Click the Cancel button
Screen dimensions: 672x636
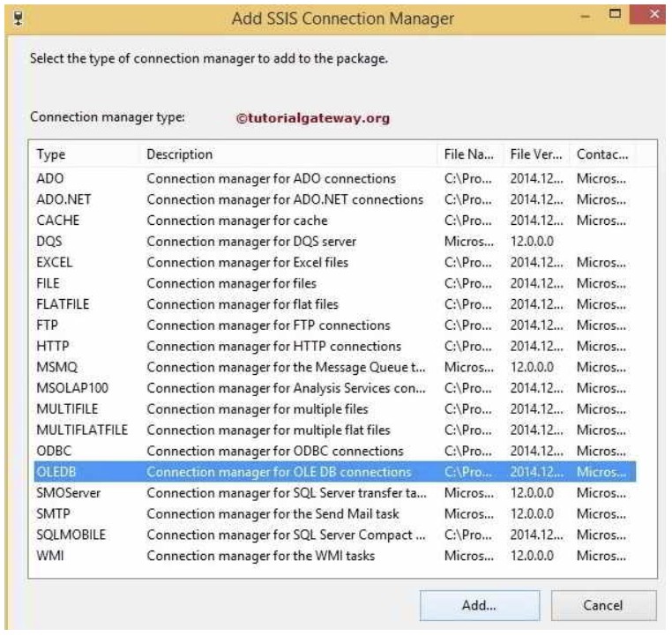click(x=603, y=605)
